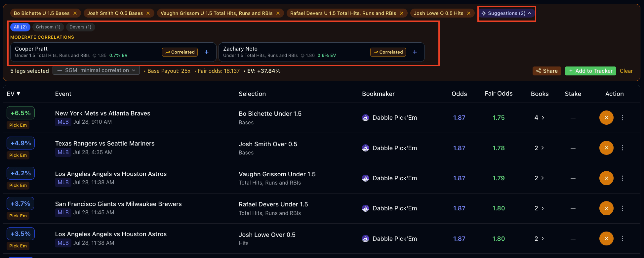The width and height of the screenshot is (644, 258).
Task: Deselect Josh Smith row with orange X button
Action: pos(606,148)
